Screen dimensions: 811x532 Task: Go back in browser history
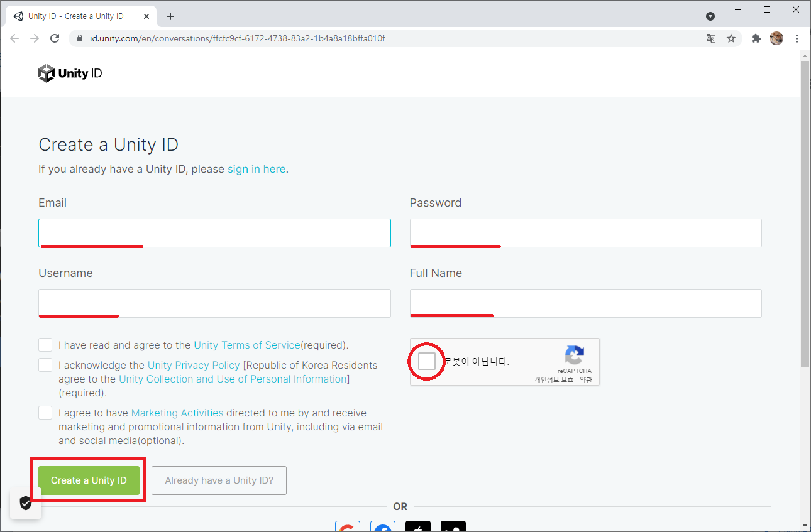pyautogui.click(x=14, y=38)
